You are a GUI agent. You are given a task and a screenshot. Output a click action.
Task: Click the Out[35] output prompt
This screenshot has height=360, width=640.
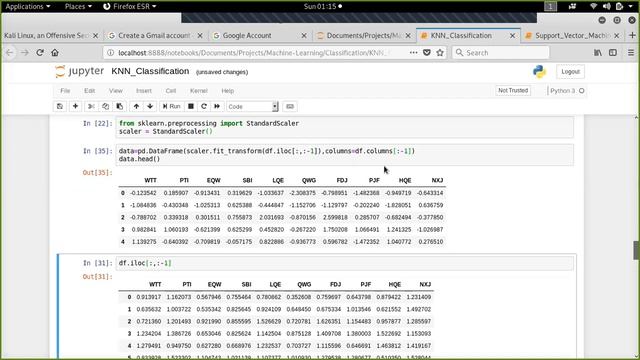point(97,173)
